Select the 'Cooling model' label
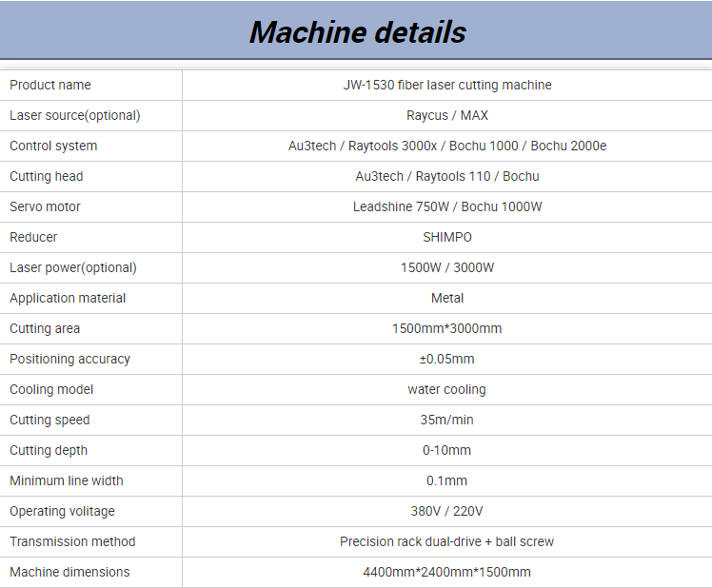The image size is (712, 588). tap(51, 389)
